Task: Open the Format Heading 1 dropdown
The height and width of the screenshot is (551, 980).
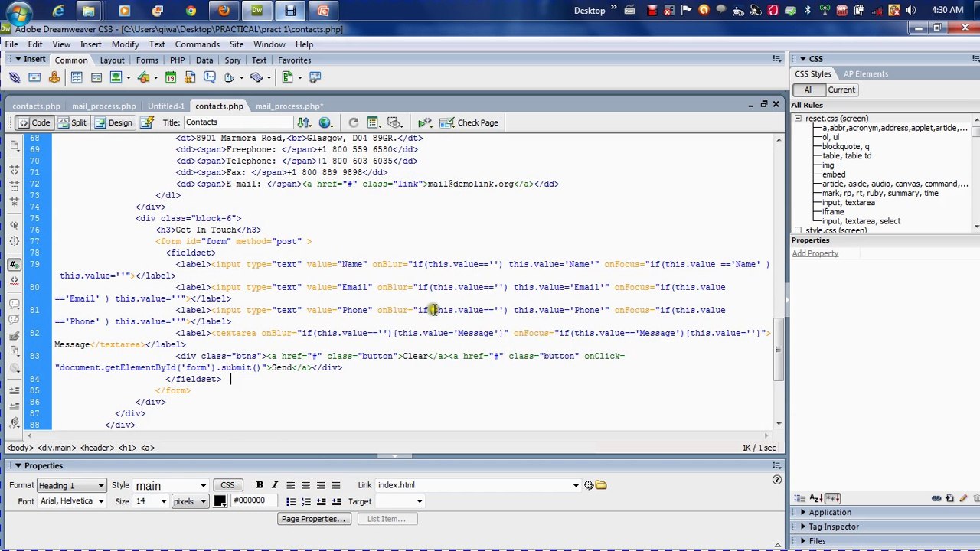Action: 71,486
